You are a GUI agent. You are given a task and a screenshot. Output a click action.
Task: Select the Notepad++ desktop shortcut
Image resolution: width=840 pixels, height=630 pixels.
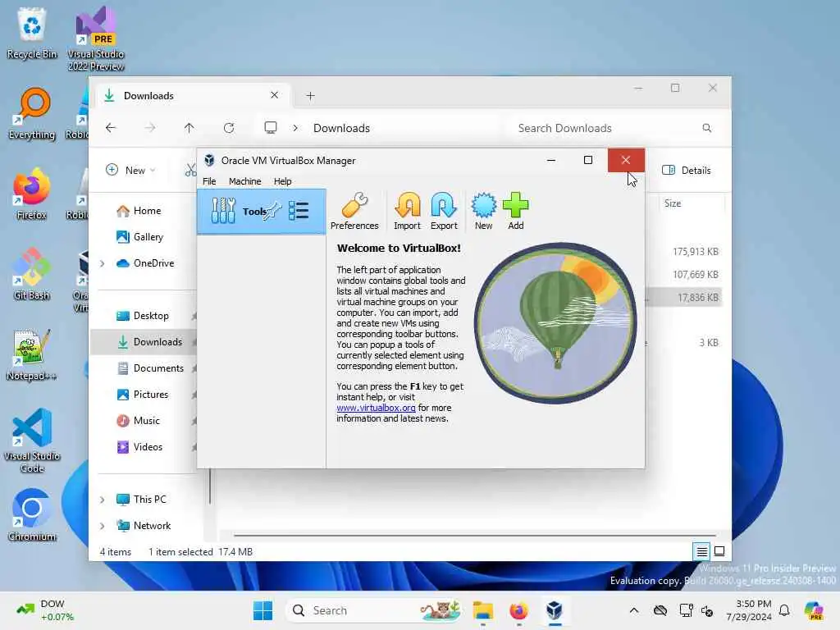point(32,354)
